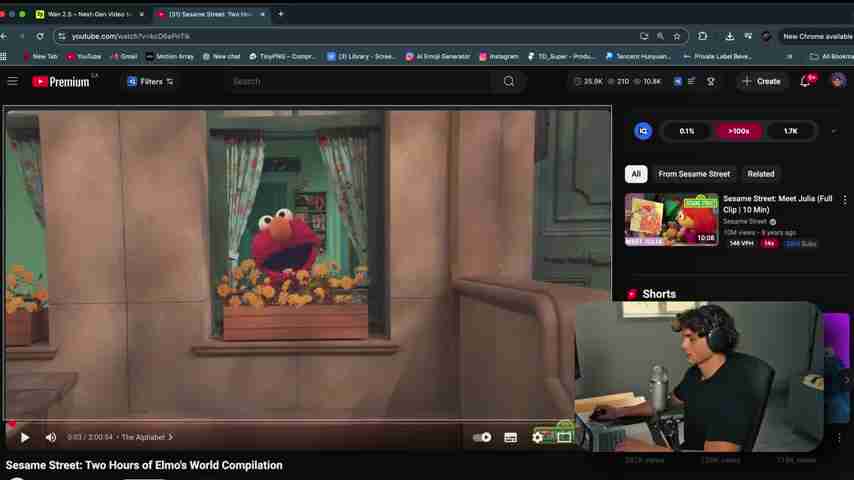Click the hourglass icon in YouTube header
854x480 pixels.
point(711,82)
